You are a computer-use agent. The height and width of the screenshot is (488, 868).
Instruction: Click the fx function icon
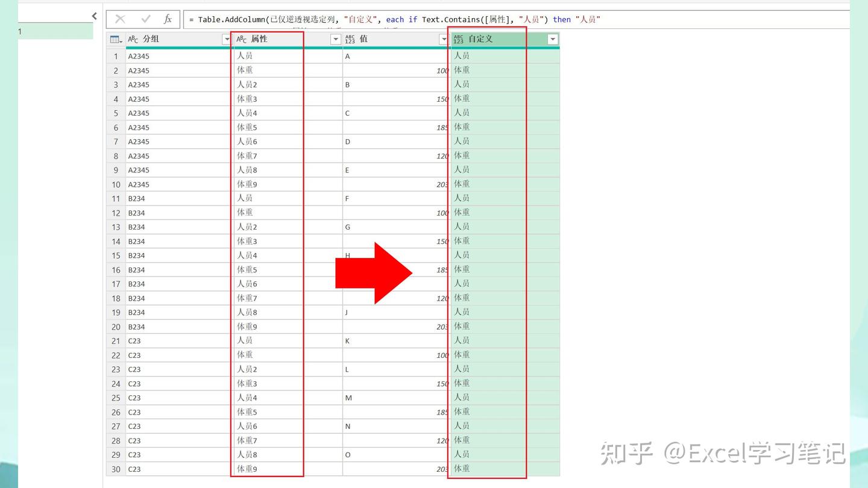[168, 19]
